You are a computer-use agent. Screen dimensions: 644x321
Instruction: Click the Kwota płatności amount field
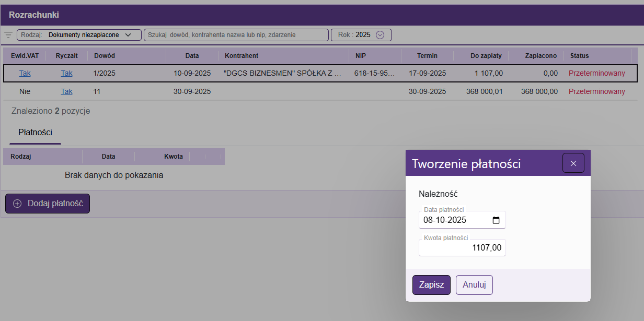click(462, 248)
